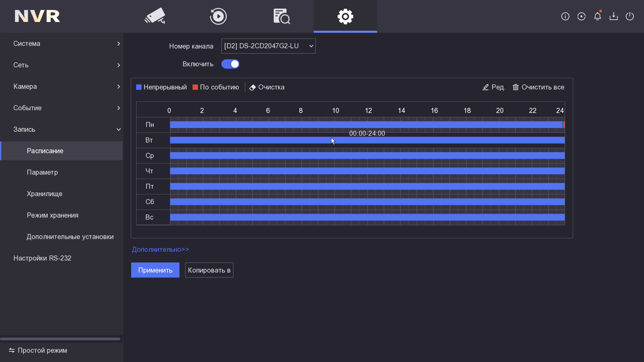Open the Дополнительно>> link
The width and height of the screenshot is (644, 362).
click(x=160, y=249)
